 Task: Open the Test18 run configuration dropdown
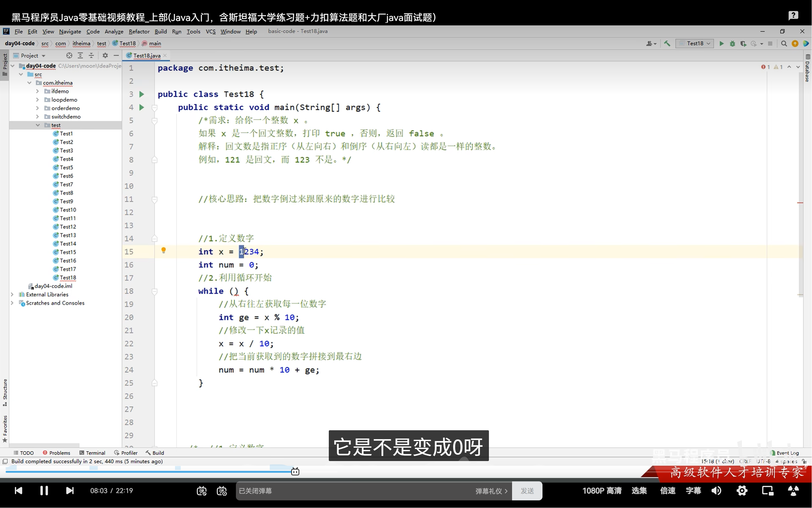click(x=694, y=44)
